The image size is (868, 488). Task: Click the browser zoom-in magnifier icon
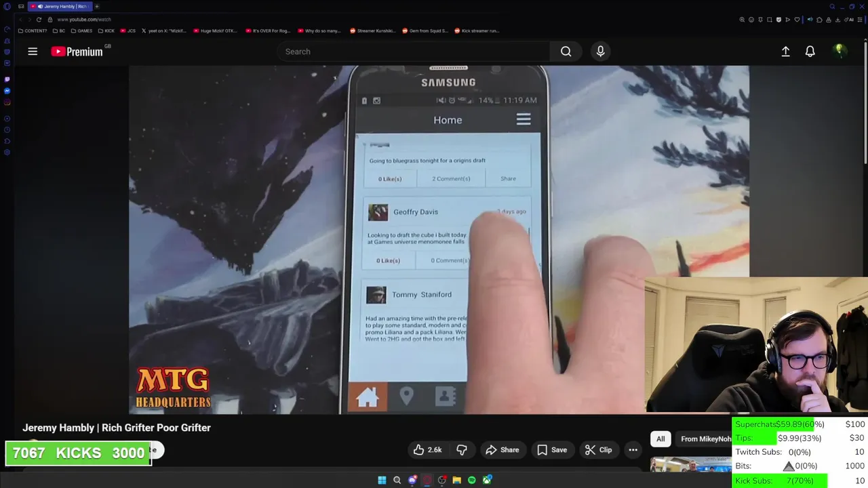coord(742,20)
